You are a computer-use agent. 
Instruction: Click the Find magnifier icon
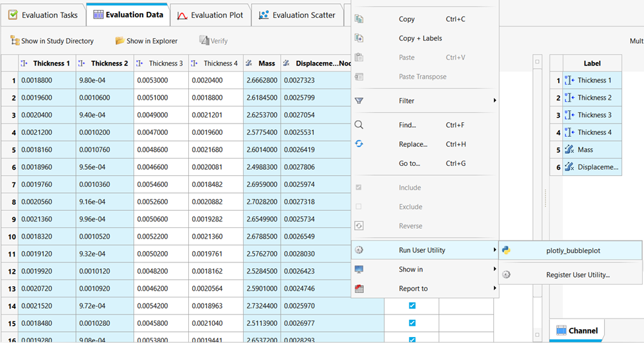click(x=359, y=125)
